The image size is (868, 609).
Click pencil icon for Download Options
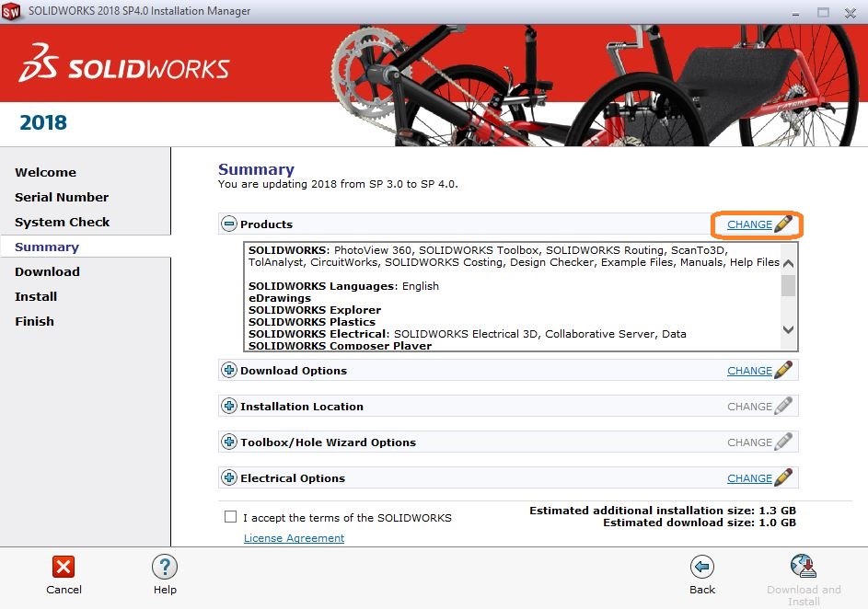[x=783, y=370]
